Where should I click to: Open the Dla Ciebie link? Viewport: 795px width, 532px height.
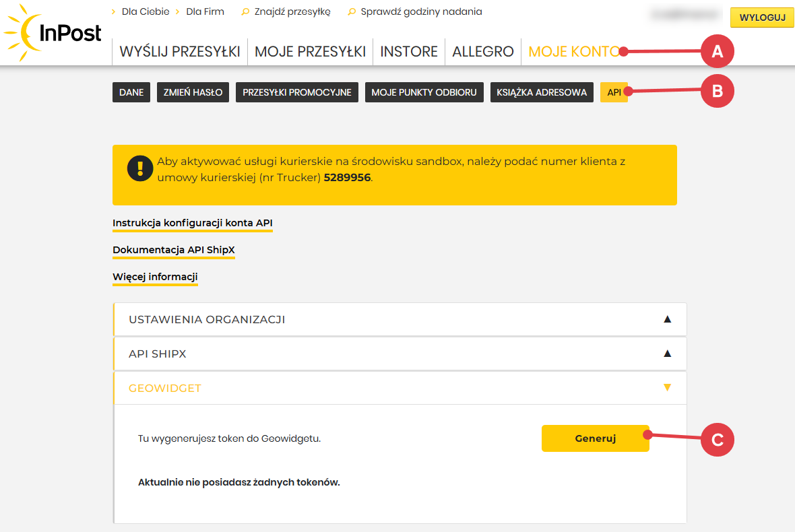click(x=145, y=11)
